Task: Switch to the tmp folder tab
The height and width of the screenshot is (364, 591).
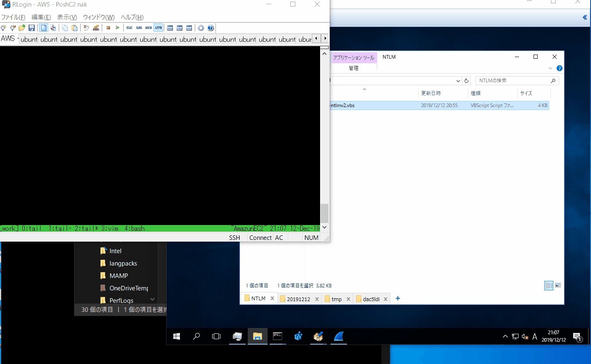Action: click(337, 299)
